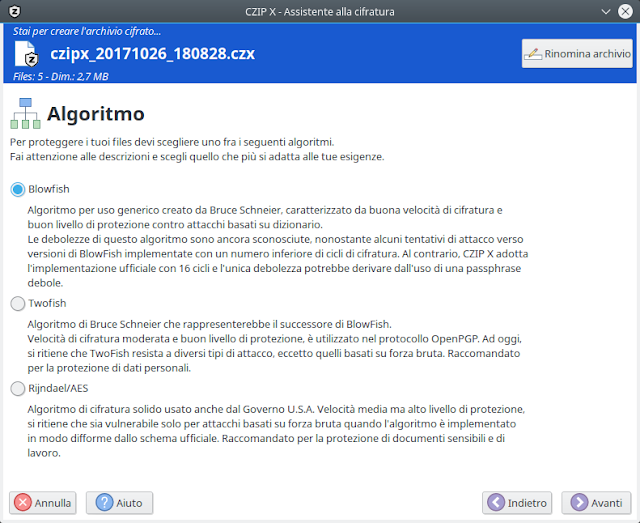Viewport: 640px width, 523px height.
Task: Click the CZIP shield icon in title bar
Action: pyautogui.click(x=14, y=11)
